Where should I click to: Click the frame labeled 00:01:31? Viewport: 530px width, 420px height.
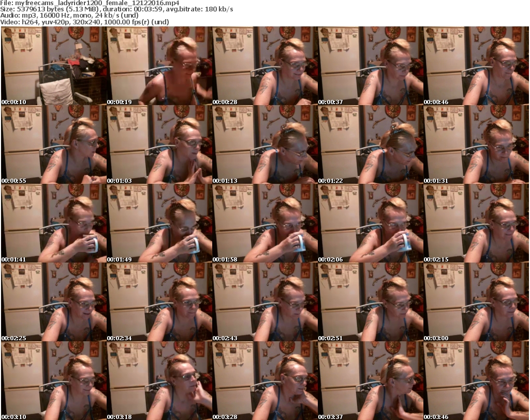click(x=476, y=144)
